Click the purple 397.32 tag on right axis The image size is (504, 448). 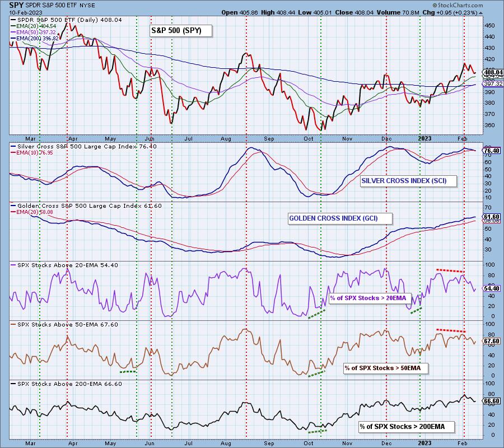493,83
